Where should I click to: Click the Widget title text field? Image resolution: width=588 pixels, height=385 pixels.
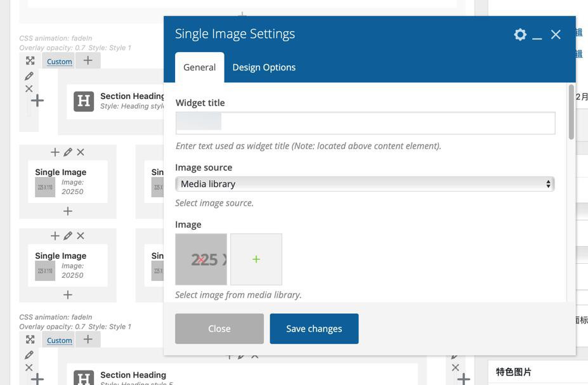point(365,123)
